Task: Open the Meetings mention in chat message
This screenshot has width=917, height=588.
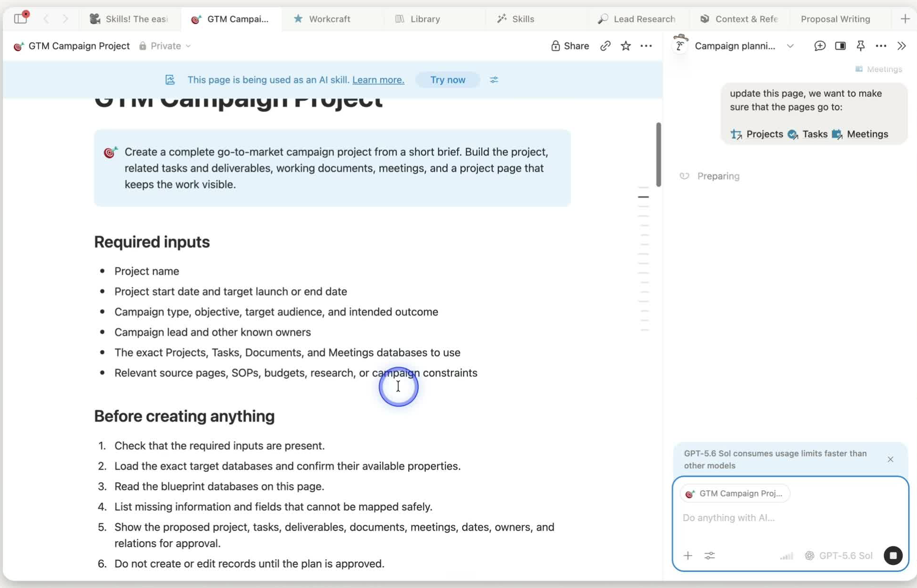Action: (x=860, y=134)
